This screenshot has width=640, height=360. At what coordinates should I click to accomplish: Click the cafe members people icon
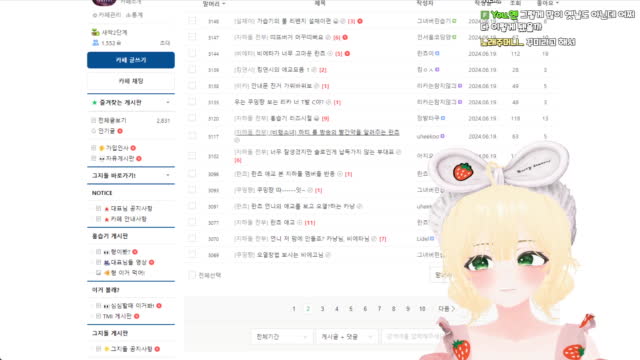tap(96, 43)
